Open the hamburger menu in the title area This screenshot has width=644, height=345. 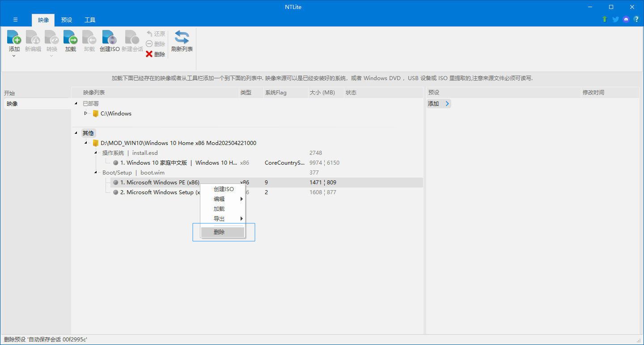click(x=15, y=20)
